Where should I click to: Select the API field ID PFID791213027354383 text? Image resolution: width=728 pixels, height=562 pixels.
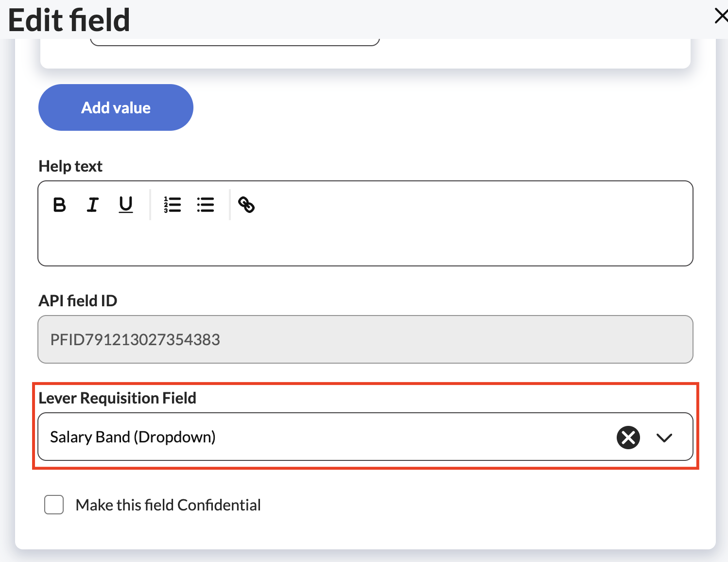pyautogui.click(x=135, y=339)
